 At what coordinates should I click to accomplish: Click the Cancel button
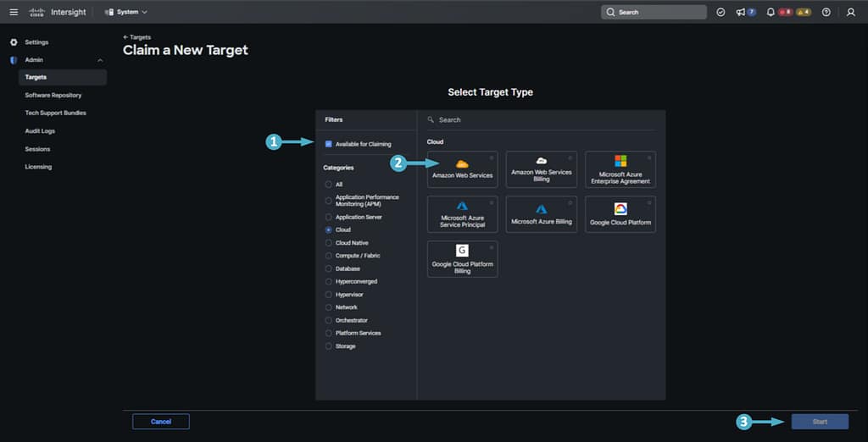click(x=161, y=422)
